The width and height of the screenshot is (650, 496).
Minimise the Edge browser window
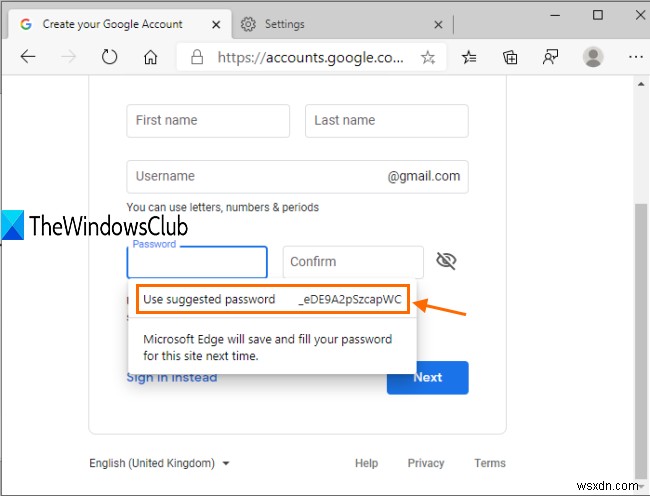coord(555,15)
